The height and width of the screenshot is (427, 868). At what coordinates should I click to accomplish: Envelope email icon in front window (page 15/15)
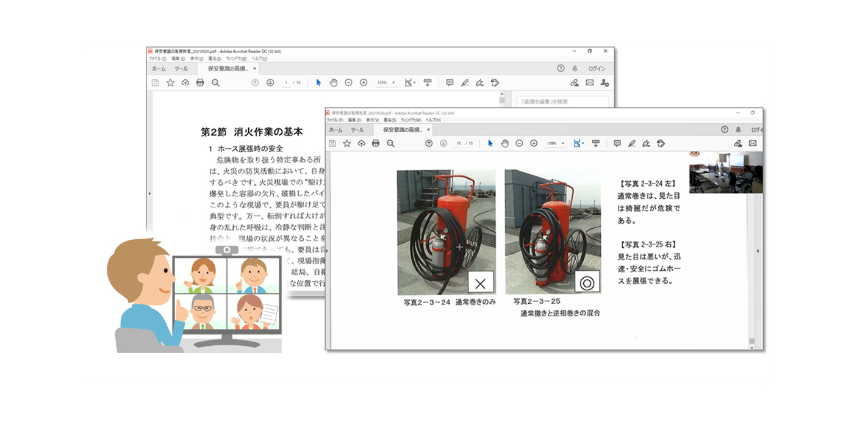[x=752, y=143]
